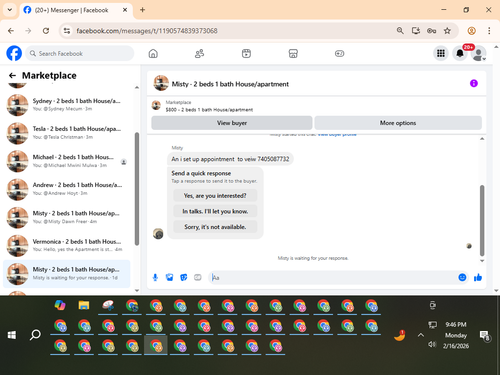Open Misty chat from Misty Dawn Freer
The image size is (500, 375).
tap(67, 217)
